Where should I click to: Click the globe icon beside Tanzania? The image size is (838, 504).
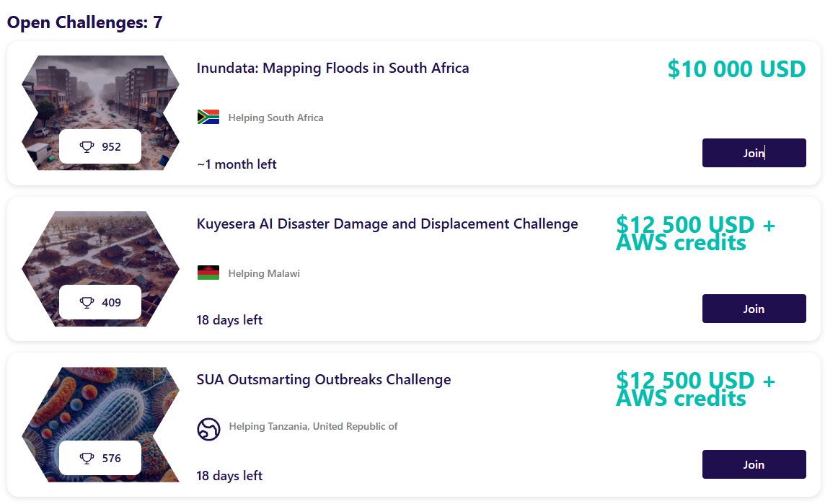(208, 428)
